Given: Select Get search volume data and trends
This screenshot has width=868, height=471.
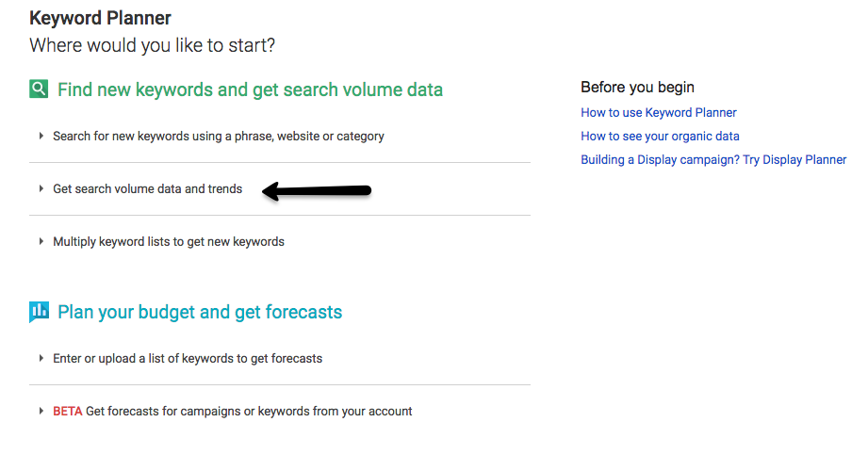Looking at the screenshot, I should [147, 188].
